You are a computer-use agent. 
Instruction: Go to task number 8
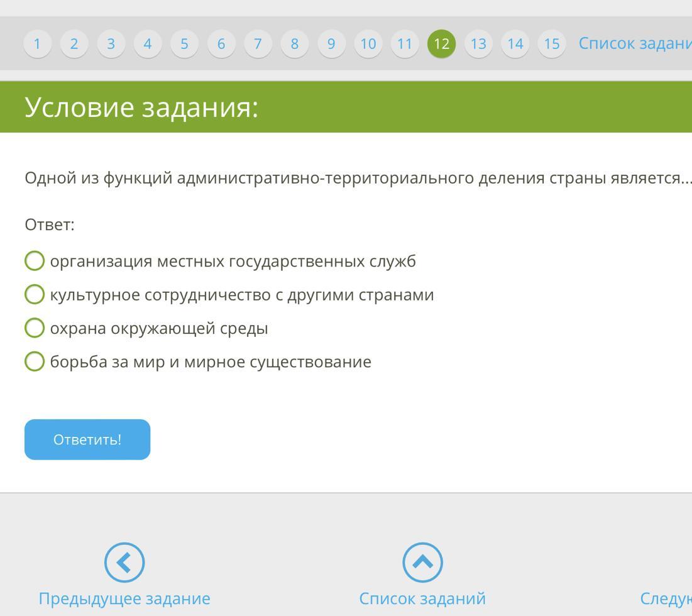(x=294, y=43)
